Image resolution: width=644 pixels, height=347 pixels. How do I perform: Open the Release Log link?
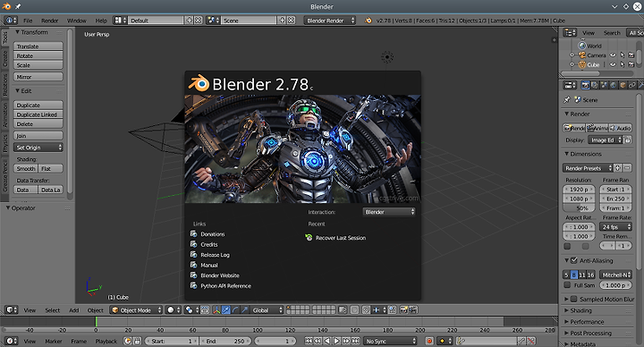click(x=216, y=255)
